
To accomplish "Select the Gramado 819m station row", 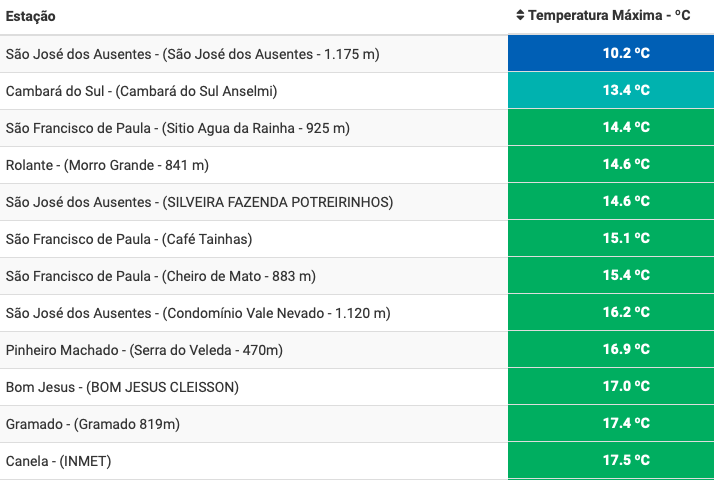I will [93, 424].
